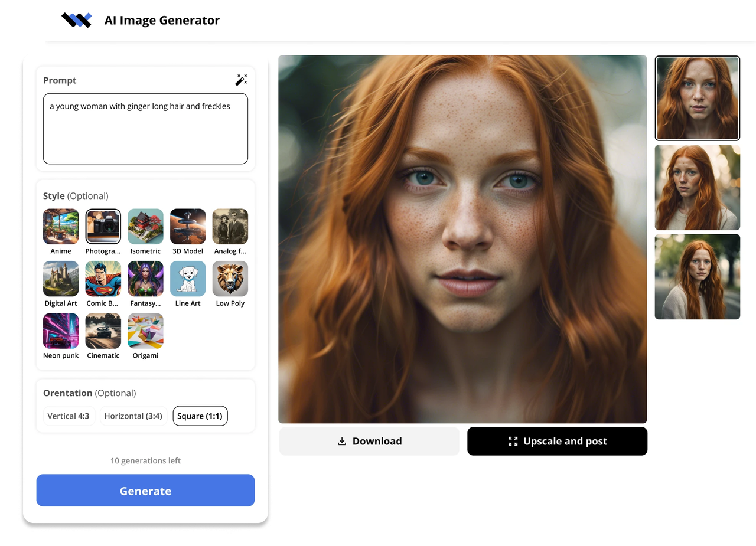Open the bottom right generated image thumbnail
This screenshot has width=756, height=546.
click(x=697, y=277)
